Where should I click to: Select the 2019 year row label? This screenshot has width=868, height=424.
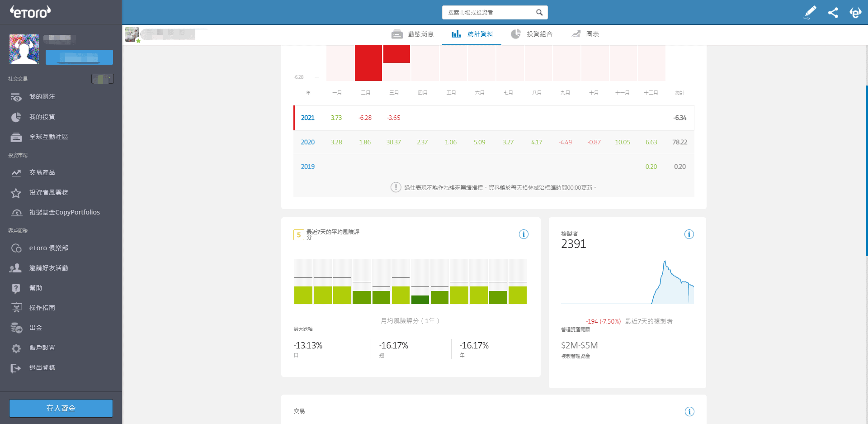coord(307,167)
